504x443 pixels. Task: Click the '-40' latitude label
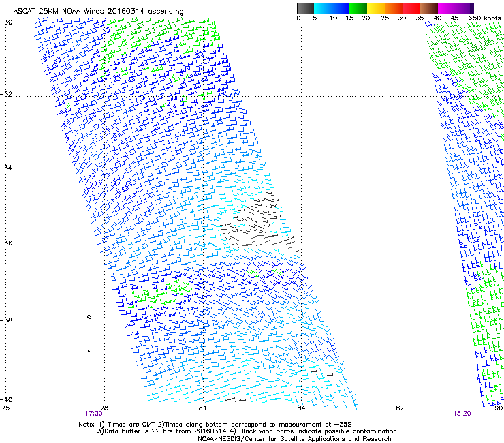tap(6, 399)
